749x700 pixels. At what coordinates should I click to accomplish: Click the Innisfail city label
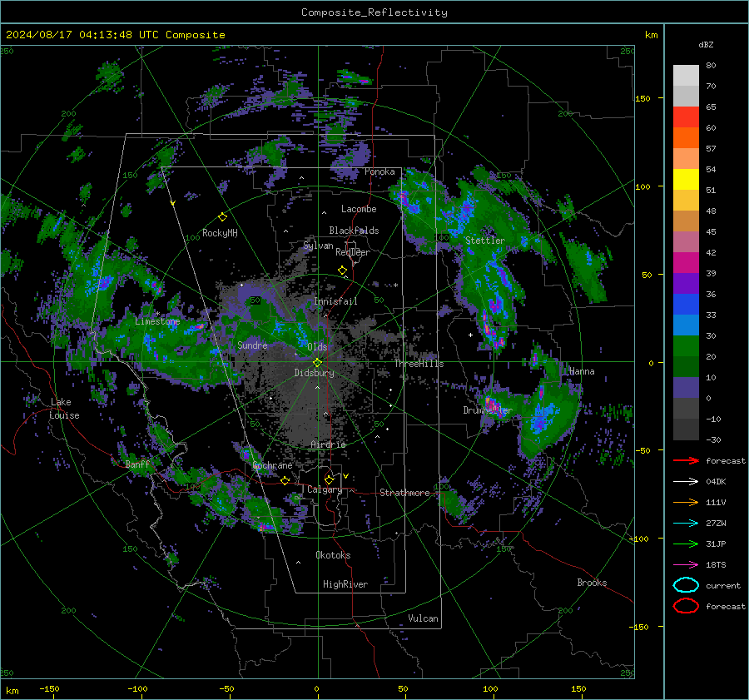point(335,301)
